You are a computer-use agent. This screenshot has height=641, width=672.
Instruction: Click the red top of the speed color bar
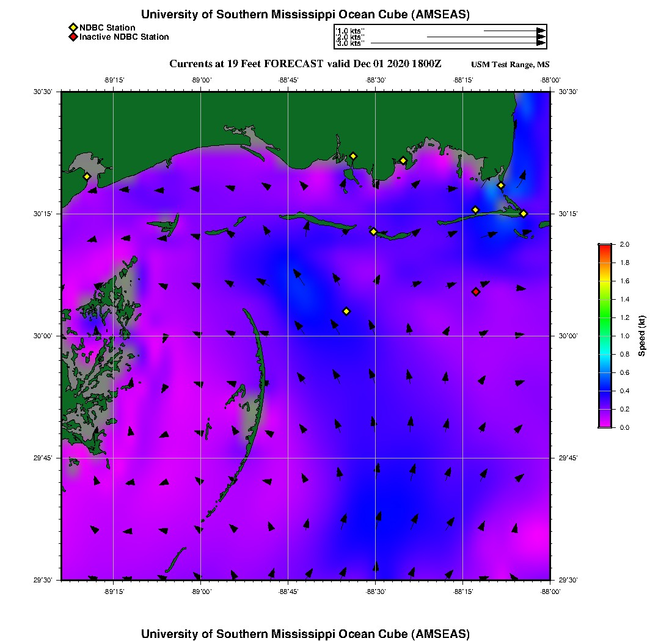click(x=604, y=247)
